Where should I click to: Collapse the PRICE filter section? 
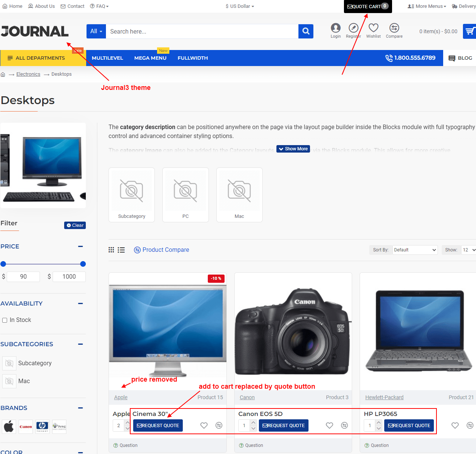[81, 247]
